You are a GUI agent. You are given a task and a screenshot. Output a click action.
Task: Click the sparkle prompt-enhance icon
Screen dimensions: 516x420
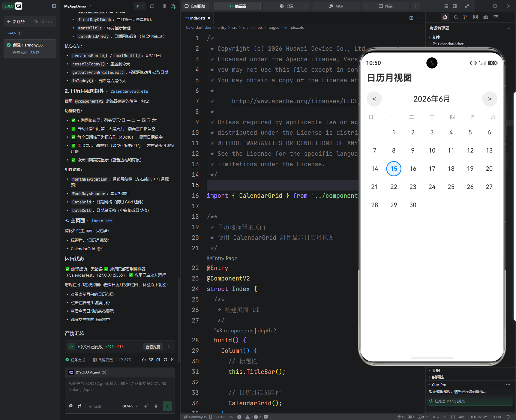pos(146,406)
